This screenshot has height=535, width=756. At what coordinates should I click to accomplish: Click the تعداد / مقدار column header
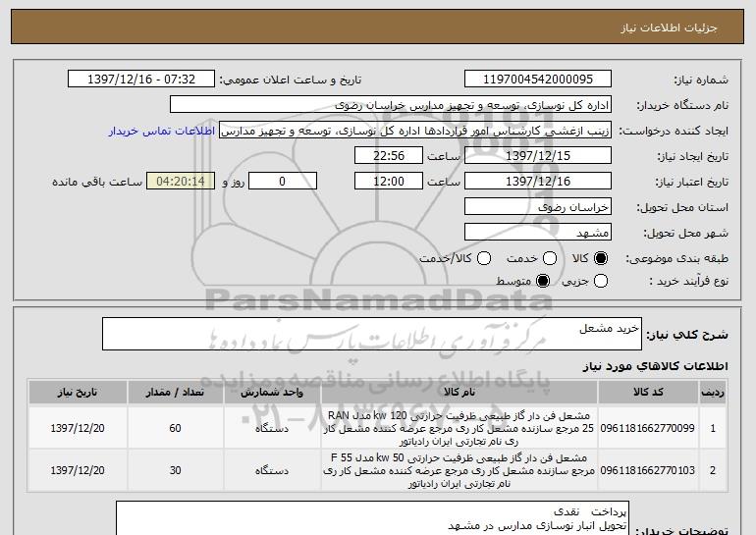[175, 393]
